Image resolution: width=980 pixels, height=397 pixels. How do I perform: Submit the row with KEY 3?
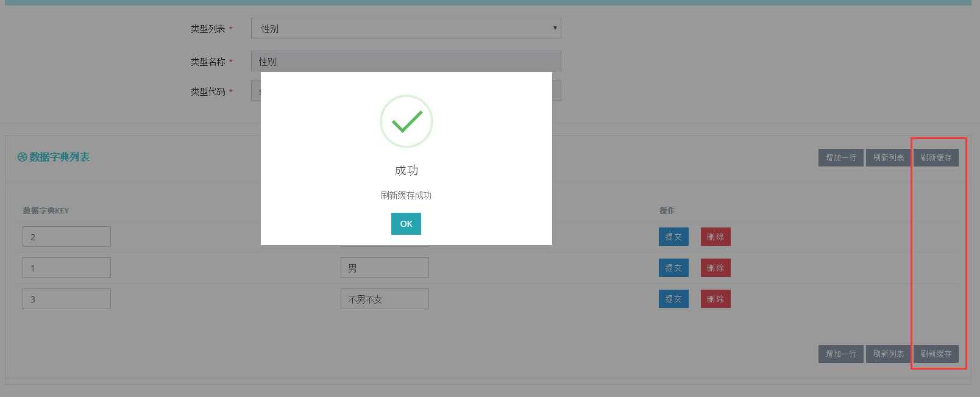[673, 299]
